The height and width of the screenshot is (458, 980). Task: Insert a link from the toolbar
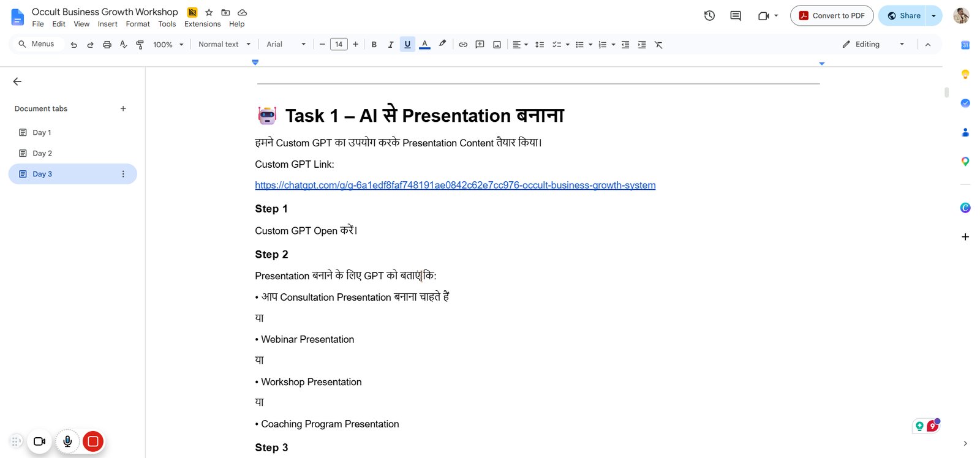463,45
